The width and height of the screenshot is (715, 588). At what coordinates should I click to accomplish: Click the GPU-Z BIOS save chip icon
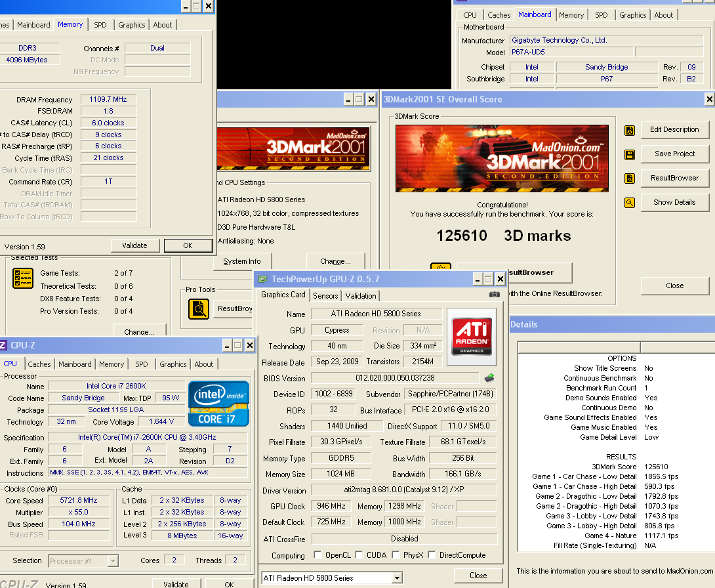point(489,378)
